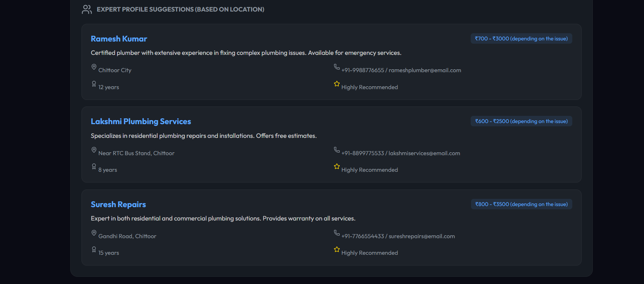Open the Lakshmi Plumbing Services heading

[x=141, y=122]
